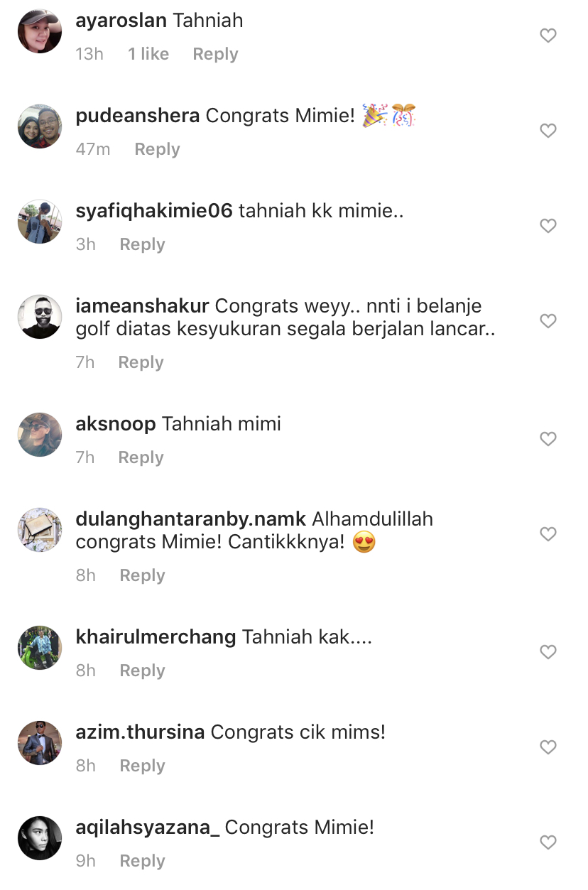Open dulanghantaranby.namk username link
The width and height of the screenshot is (588, 890).
(x=191, y=519)
